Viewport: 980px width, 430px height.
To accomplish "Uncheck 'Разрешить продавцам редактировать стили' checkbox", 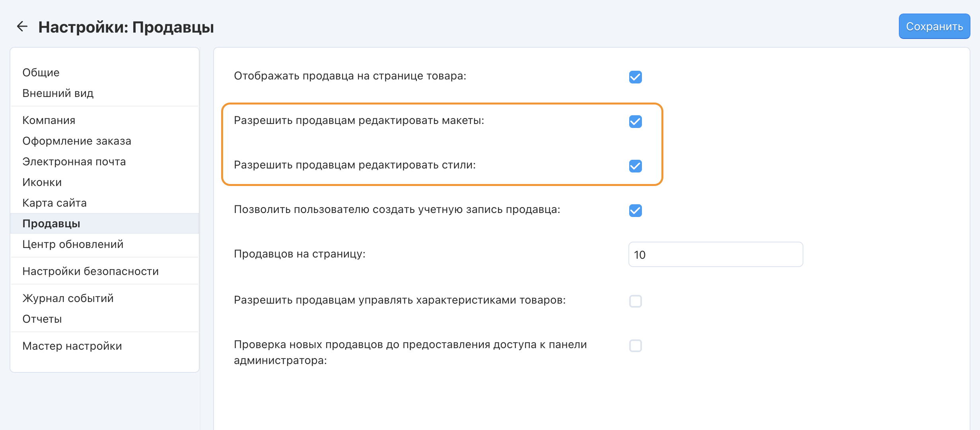I will coord(635,166).
